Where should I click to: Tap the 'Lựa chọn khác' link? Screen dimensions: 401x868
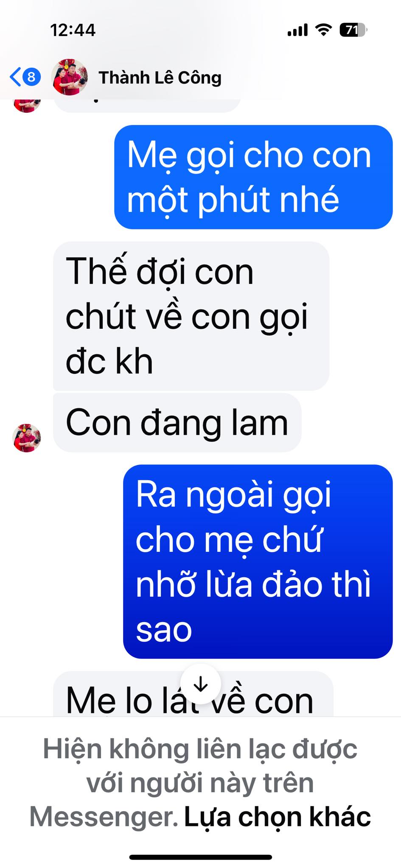(x=278, y=817)
